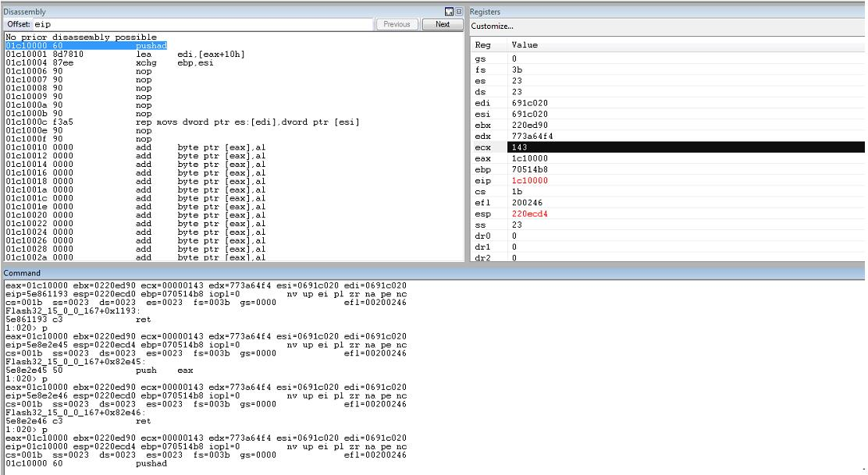The image size is (868, 475).
Task: Click the eip register value 1c10000
Action: [530, 180]
